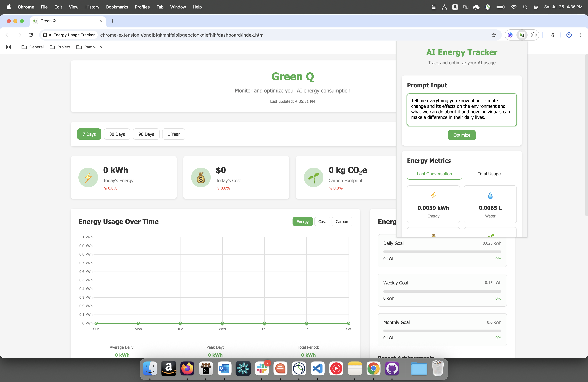Image resolution: width=588 pixels, height=382 pixels.
Task: Select the 30 Days time range
Action: (x=117, y=134)
